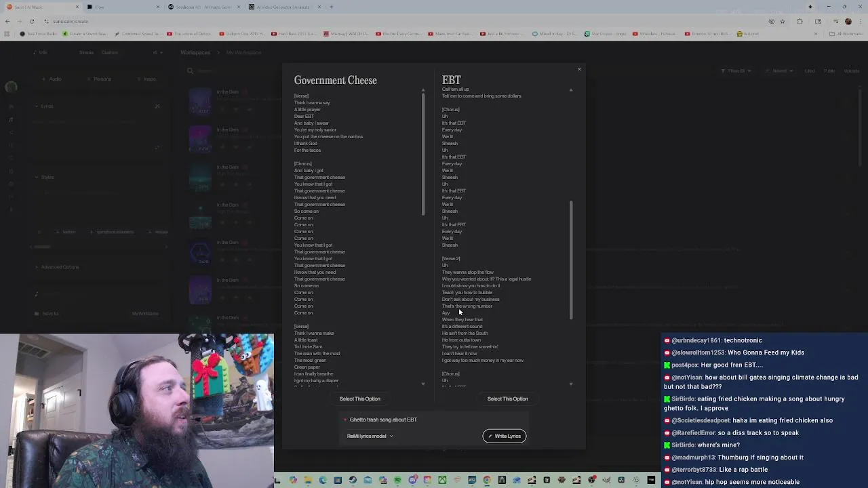
Task: Bookmark this page with the star icon
Action: [x=783, y=22]
